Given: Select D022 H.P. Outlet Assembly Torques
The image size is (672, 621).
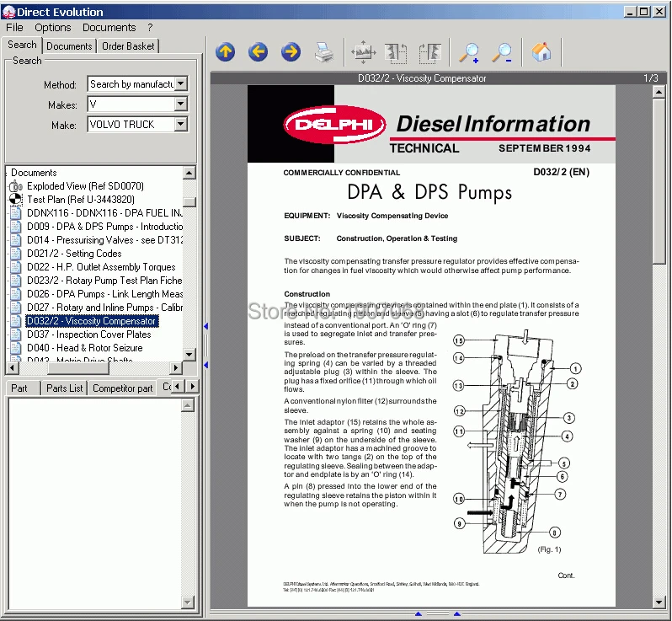Looking at the screenshot, I should [101, 267].
